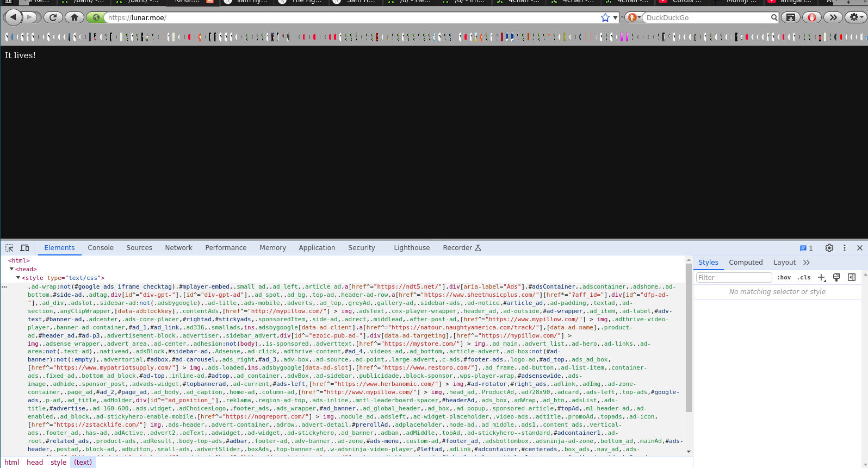The width and height of the screenshot is (868, 468).
Task: Go back with the browser Back arrow
Action: coord(13,17)
